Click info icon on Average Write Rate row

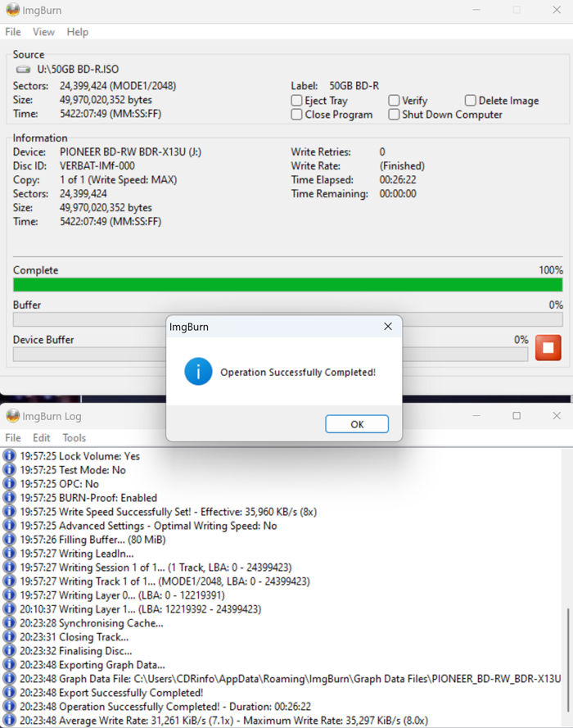[x=9, y=720]
